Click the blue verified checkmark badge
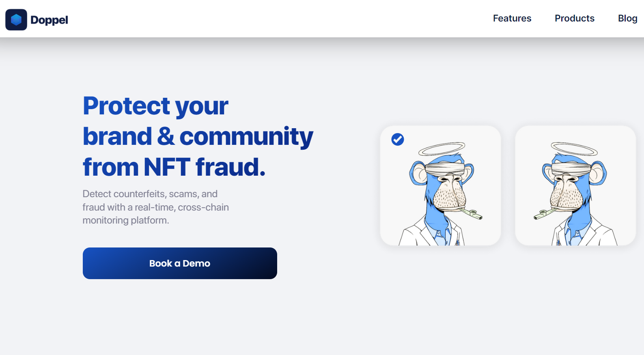 click(398, 139)
